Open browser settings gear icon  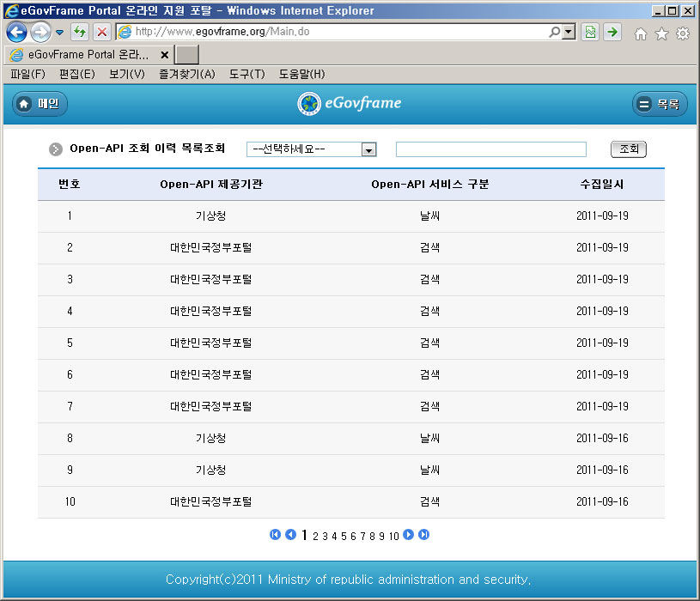pos(683,33)
